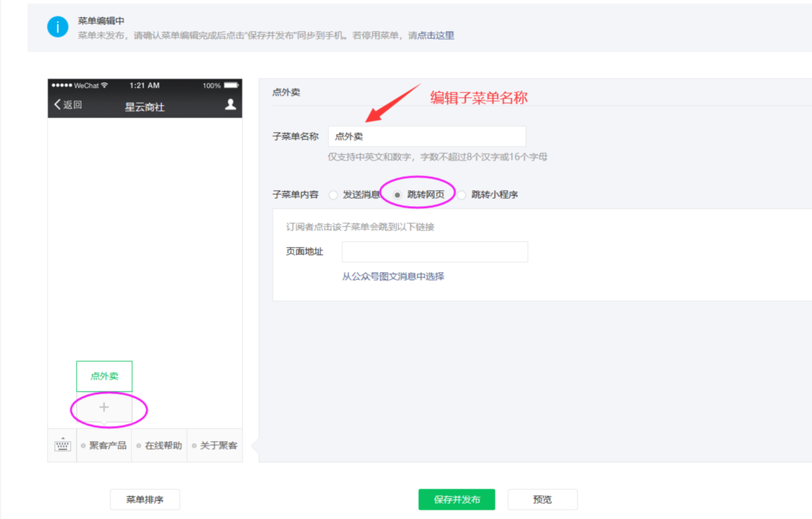Viewport: 812px width, 519px height.
Task: Select the 点外卖 submenu item in preview
Action: tap(104, 376)
